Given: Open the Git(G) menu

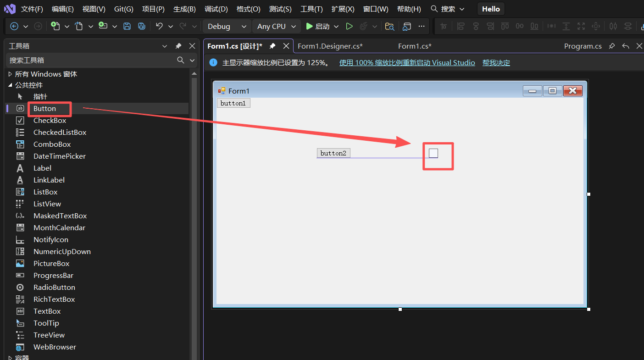Looking at the screenshot, I should tap(124, 9).
